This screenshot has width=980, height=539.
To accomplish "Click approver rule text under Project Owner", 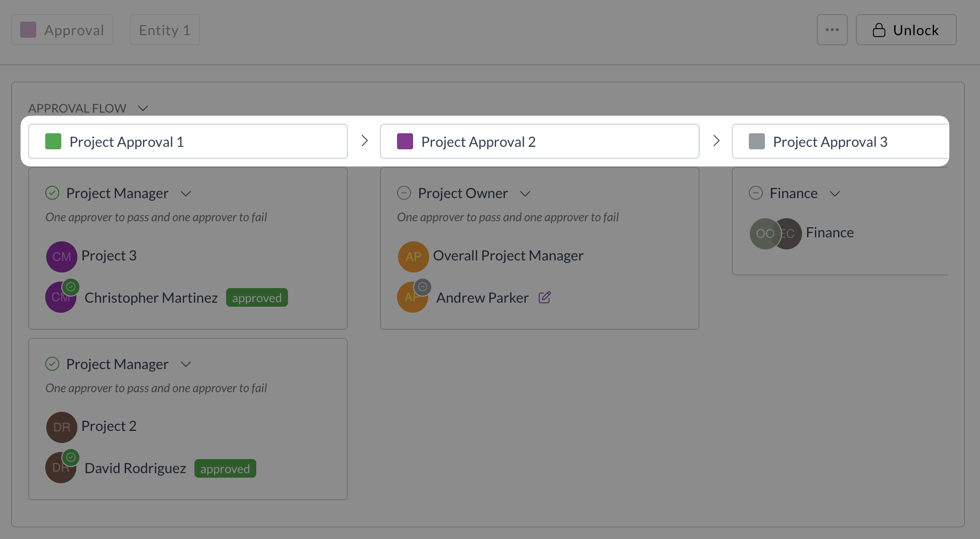I will [x=508, y=217].
